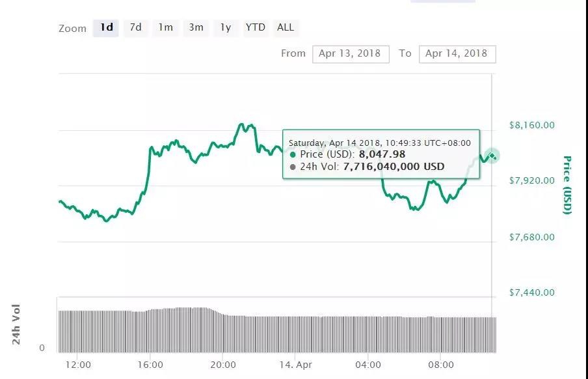Click the 24h Vol axis title
Screen dimensions: 588x379
[x=18, y=324]
